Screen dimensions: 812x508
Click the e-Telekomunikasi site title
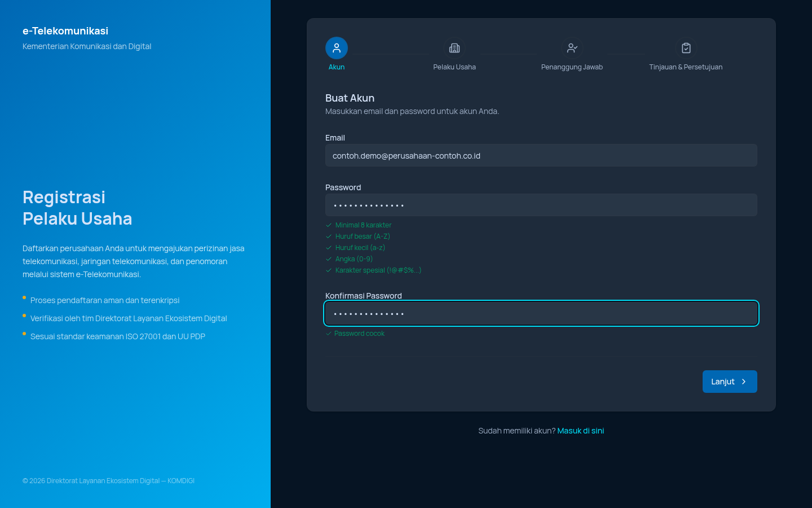(x=65, y=31)
